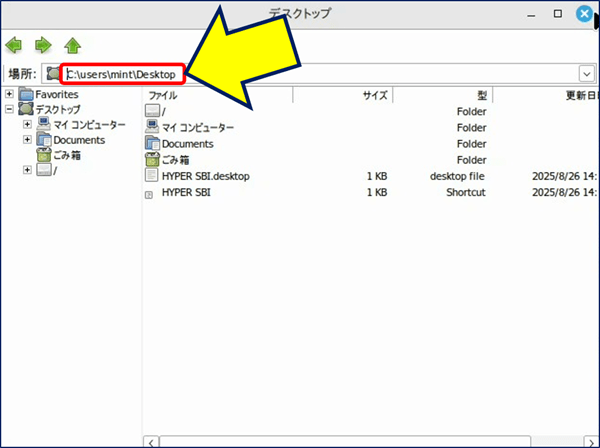Click the ごみ箱 recycle bin icon in tree
600x448 pixels.
click(x=44, y=155)
